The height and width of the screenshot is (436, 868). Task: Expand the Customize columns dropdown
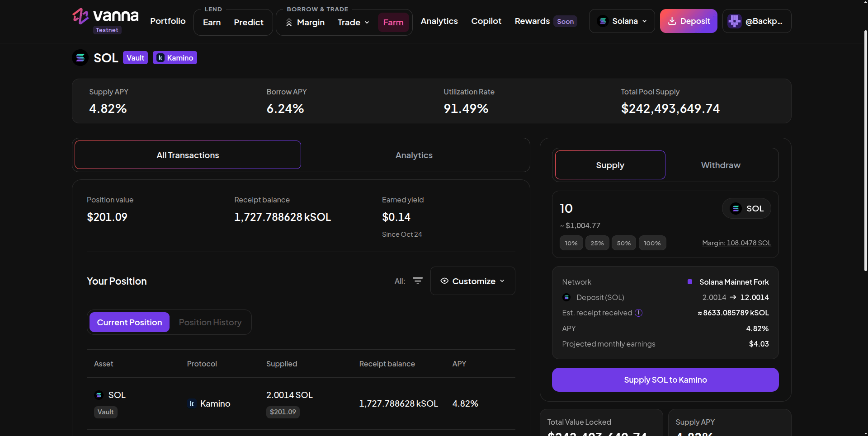[x=472, y=281]
